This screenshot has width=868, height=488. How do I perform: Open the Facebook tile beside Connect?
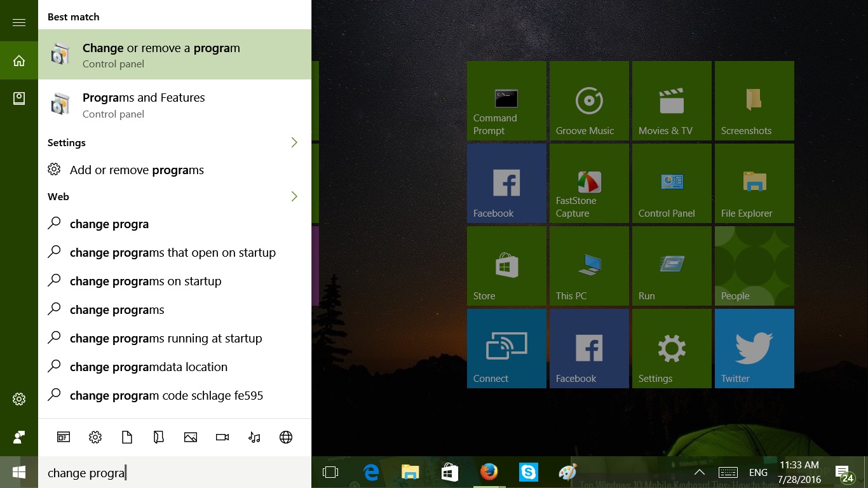click(589, 348)
